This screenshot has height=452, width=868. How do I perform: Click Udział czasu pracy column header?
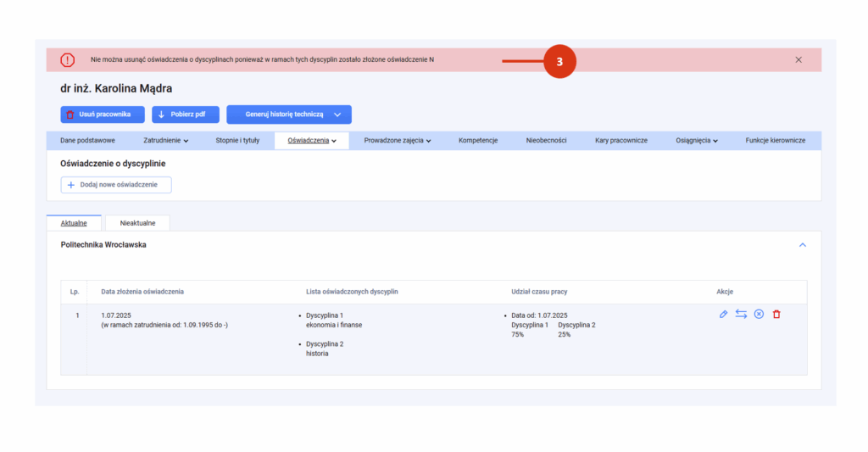click(539, 292)
